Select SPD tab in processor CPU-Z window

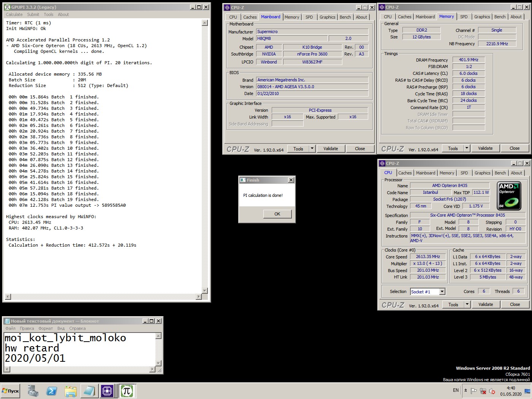click(464, 173)
